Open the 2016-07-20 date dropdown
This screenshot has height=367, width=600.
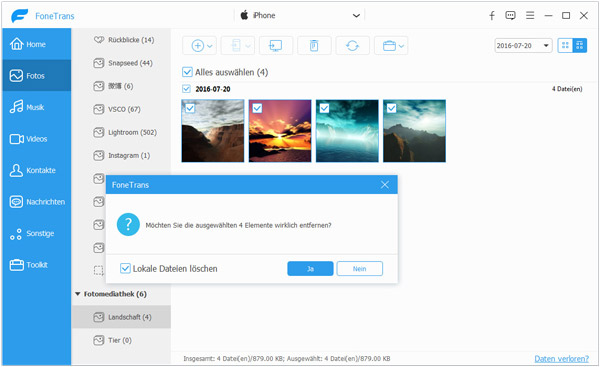[x=523, y=46]
